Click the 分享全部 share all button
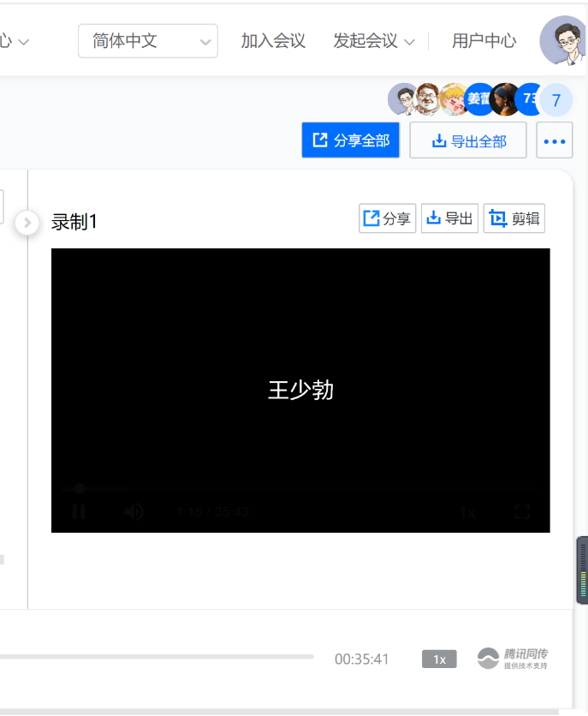Image resolution: width=588 pixels, height=716 pixels. [350, 140]
